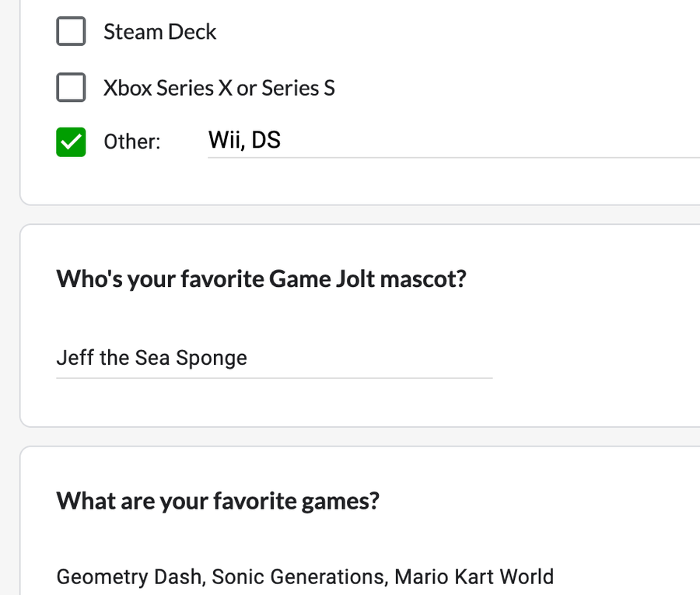Image resolution: width=700 pixels, height=595 pixels.
Task: Tick the Xbox Series X or Series S checkbox
Action: pos(71,87)
